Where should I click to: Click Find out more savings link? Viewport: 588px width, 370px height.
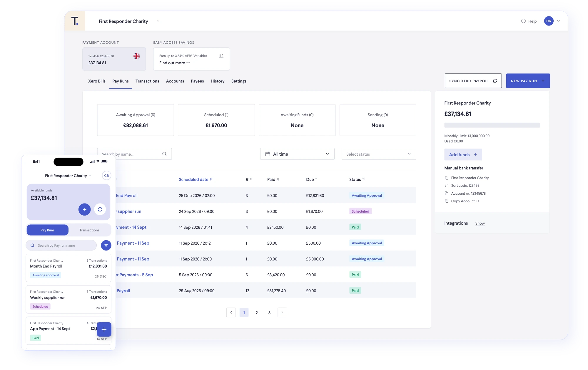pyautogui.click(x=175, y=63)
